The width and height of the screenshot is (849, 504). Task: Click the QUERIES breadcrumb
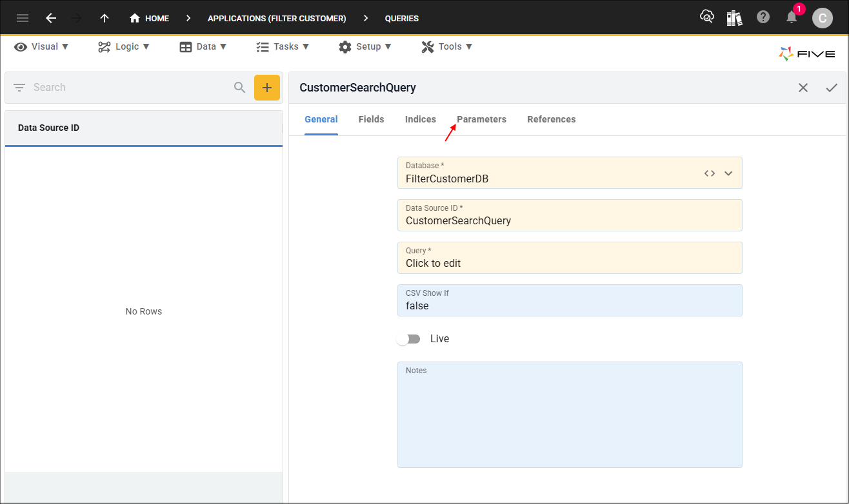tap(402, 18)
